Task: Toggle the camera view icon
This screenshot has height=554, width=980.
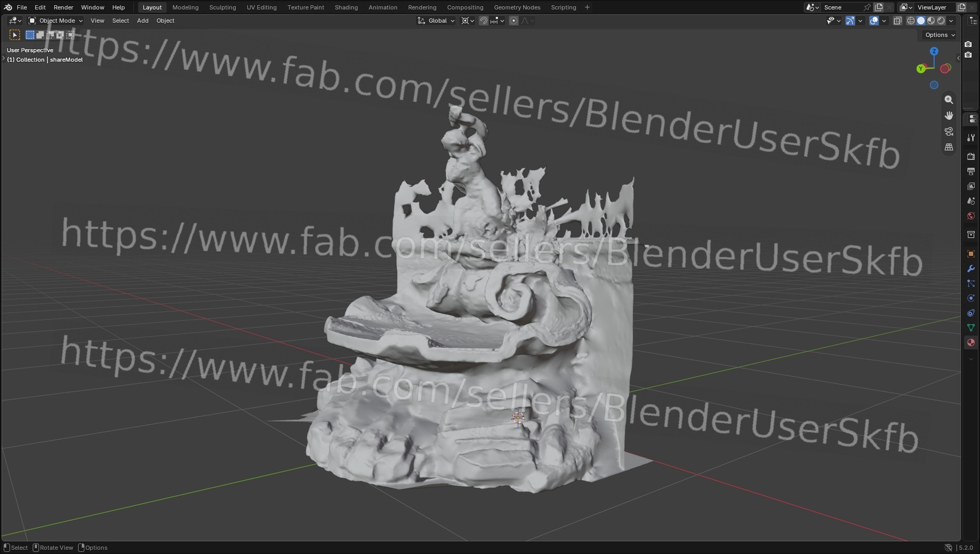Action: [x=949, y=131]
